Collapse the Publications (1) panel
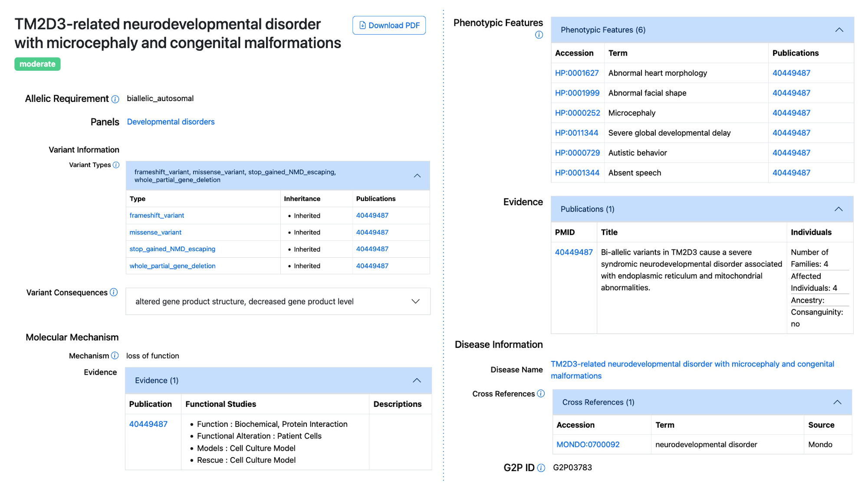The width and height of the screenshot is (868, 488). click(838, 209)
